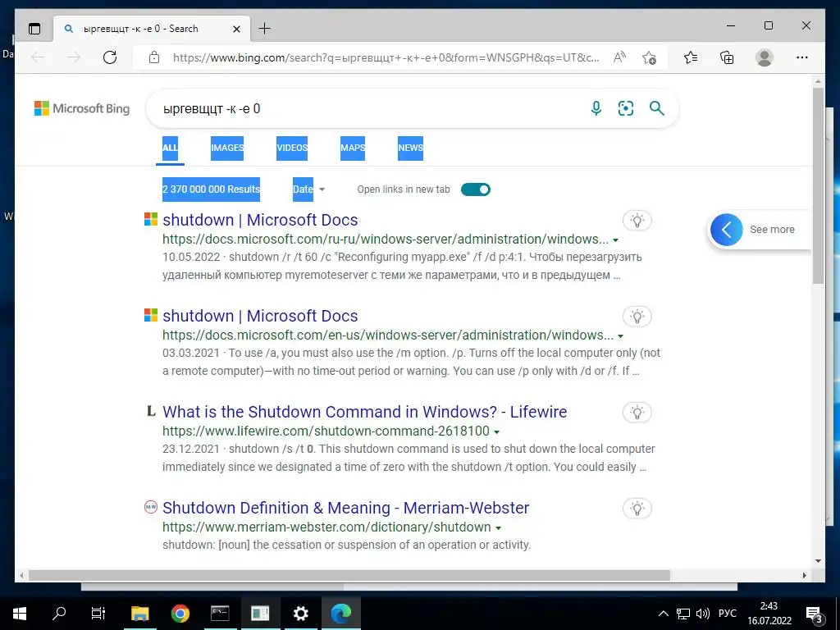Screen dimensions: 840x630
Task: Show insights for Lifewire result
Action: 637,412
